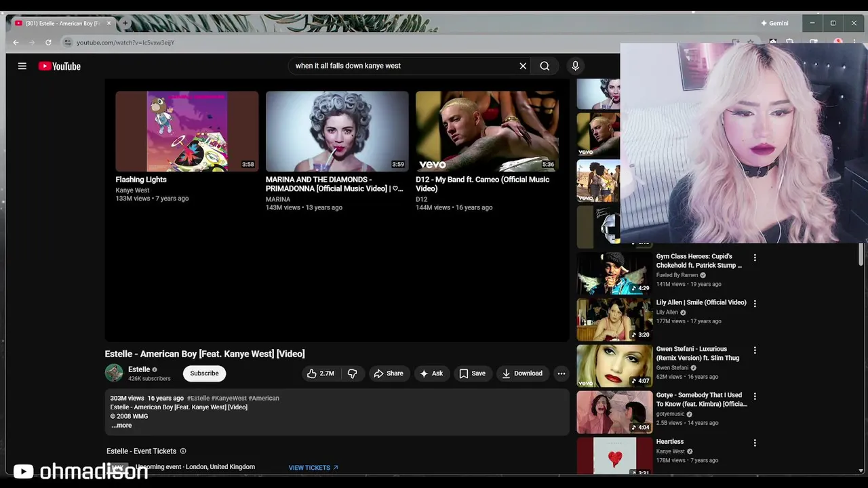Play Flashing Lights end-screen thumbnail
The height and width of the screenshot is (488, 868).
click(x=186, y=131)
